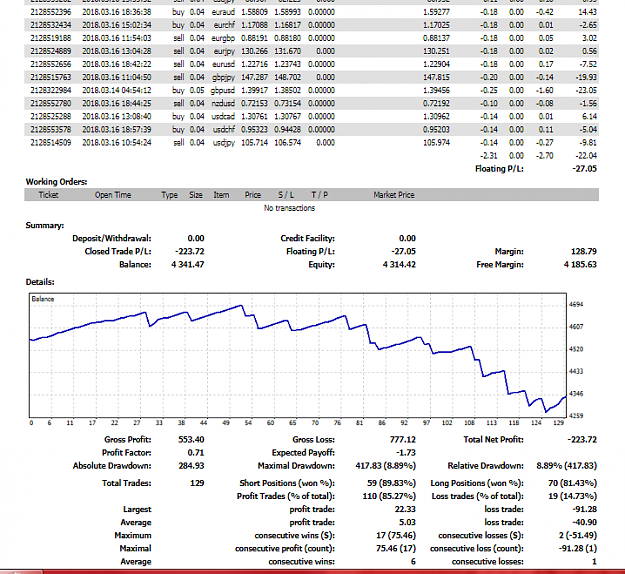Click open time 2018.03.16 11:54:03

click(x=117, y=38)
